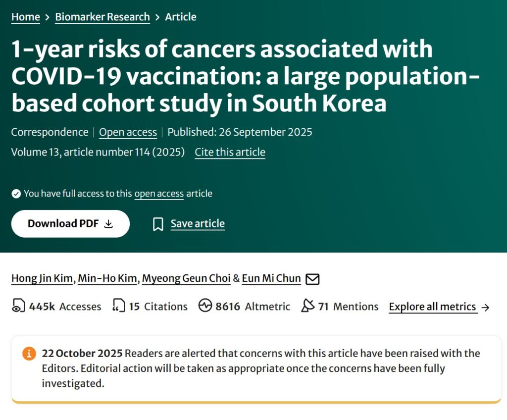Click the bookmark icon next to Save article
The height and width of the screenshot is (420, 507).
click(158, 224)
